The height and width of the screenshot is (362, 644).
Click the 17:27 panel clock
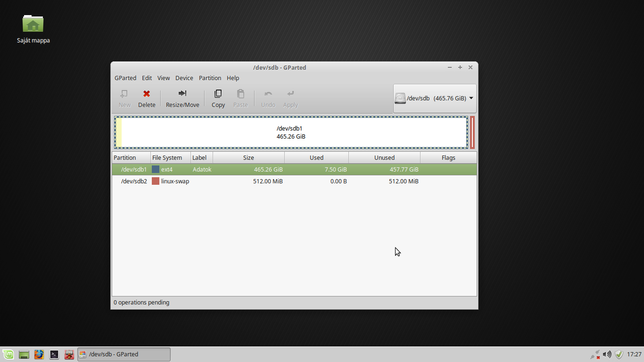(x=634, y=354)
